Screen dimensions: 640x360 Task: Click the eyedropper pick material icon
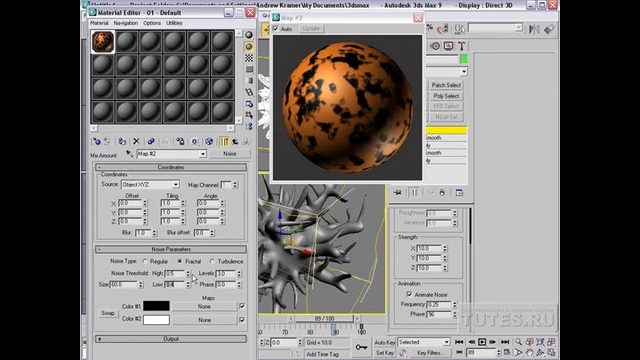pyautogui.click(x=129, y=154)
